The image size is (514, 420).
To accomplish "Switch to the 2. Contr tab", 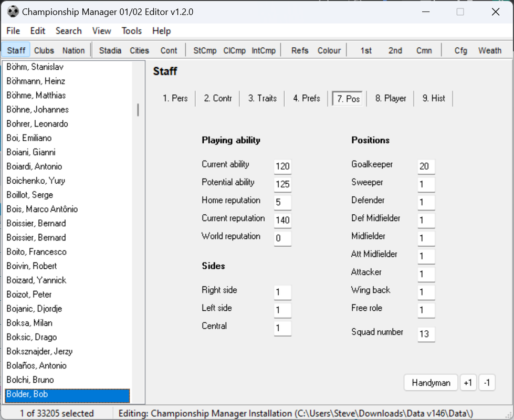I will click(x=218, y=98).
